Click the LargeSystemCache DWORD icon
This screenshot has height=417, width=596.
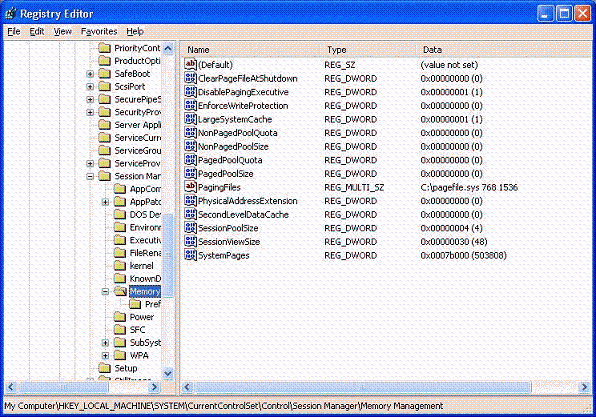tap(190, 119)
